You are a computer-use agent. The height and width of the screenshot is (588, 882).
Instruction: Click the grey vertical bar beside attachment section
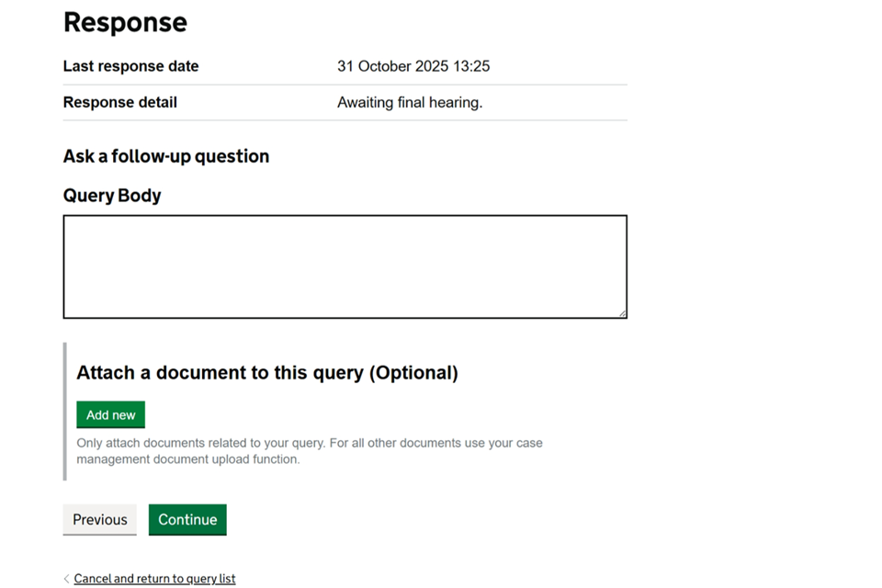tap(65, 412)
